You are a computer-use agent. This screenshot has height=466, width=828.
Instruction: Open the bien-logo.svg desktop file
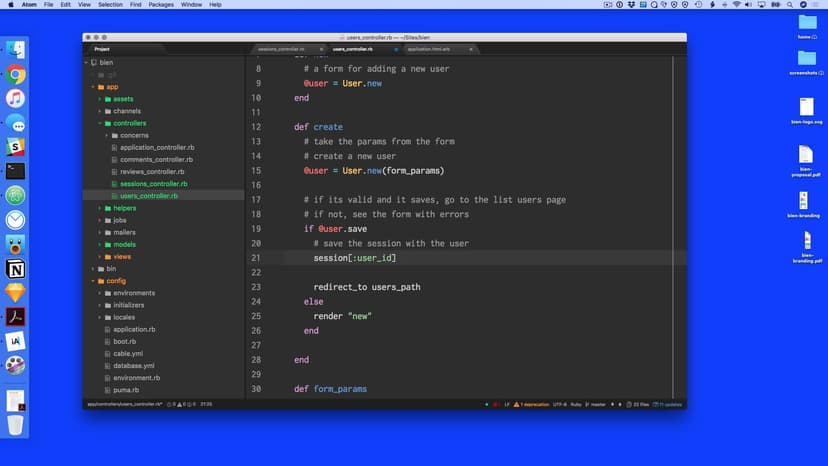(806, 110)
